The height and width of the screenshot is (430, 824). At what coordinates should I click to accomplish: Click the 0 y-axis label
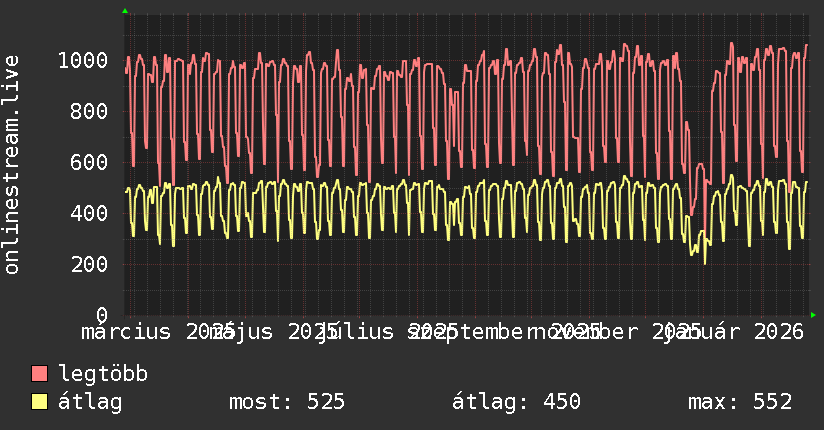pos(101,315)
